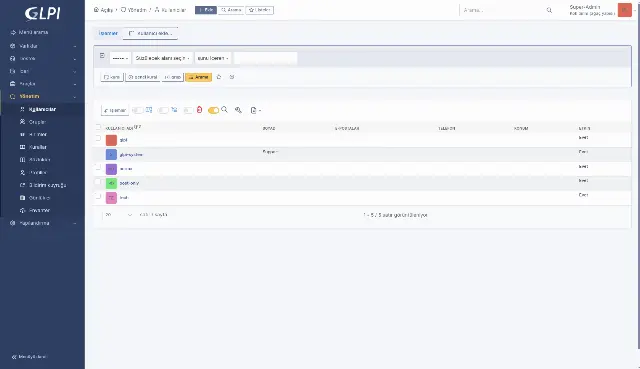Open Envanter in the sidebar
This screenshot has width=640, height=369.
tap(39, 210)
